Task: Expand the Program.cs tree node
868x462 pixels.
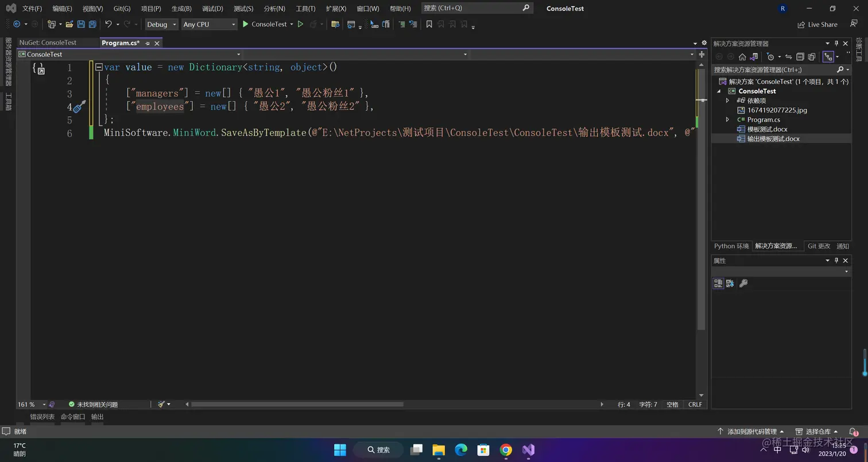Action: coord(728,120)
